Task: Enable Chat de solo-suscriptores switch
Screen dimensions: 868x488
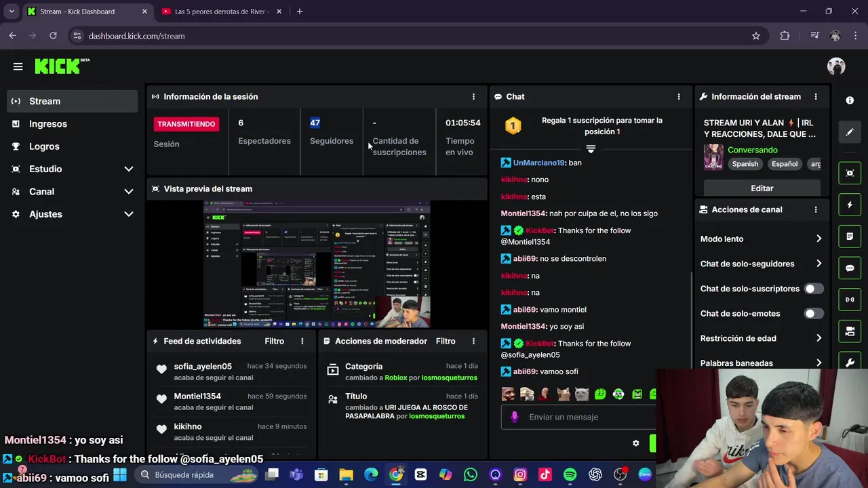Action: pos(813,289)
